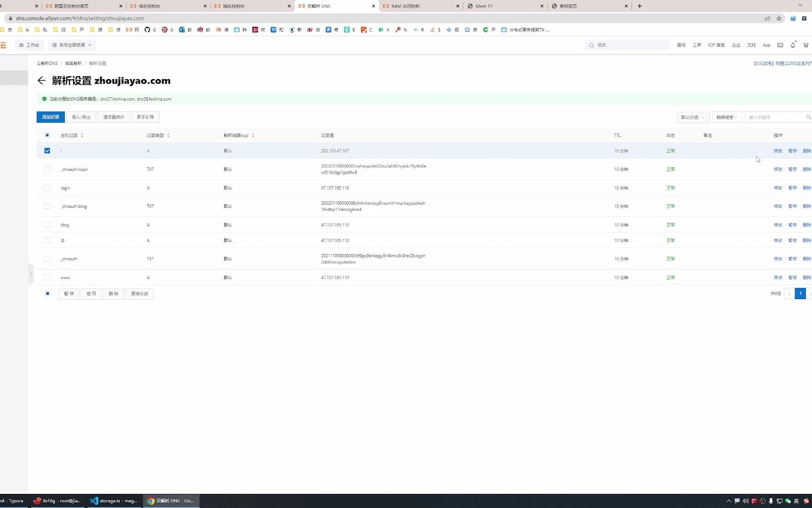Click page 1 pagination button

800,294
